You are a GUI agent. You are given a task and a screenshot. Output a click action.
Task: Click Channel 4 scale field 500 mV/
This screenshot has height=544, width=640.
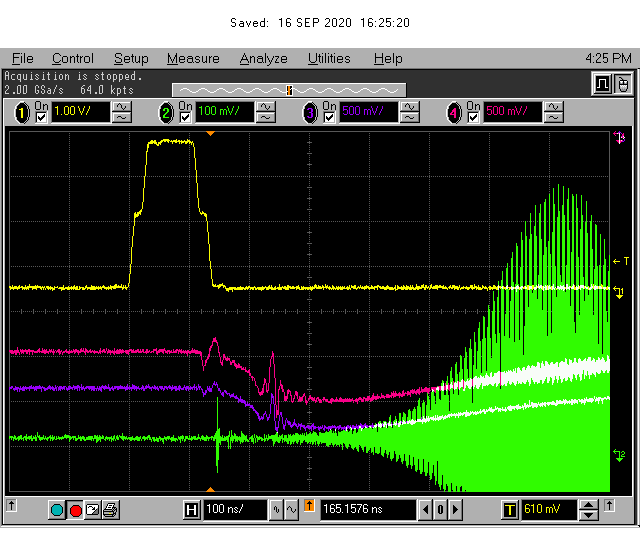(513, 111)
